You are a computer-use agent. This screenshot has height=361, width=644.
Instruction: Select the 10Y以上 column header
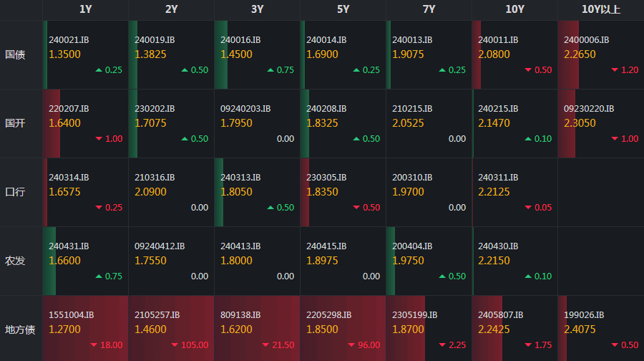click(x=601, y=9)
